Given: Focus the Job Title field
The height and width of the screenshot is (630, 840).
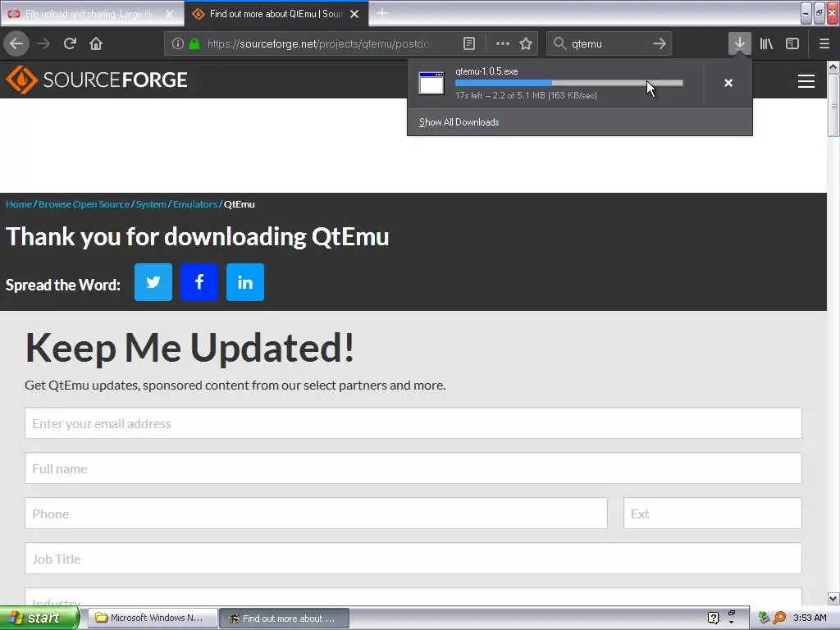Looking at the screenshot, I should [x=413, y=558].
